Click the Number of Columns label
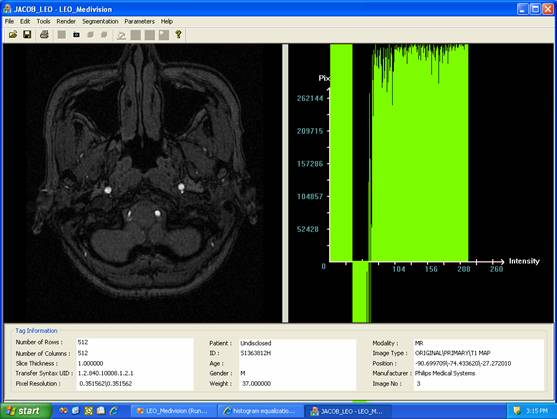 [43, 353]
